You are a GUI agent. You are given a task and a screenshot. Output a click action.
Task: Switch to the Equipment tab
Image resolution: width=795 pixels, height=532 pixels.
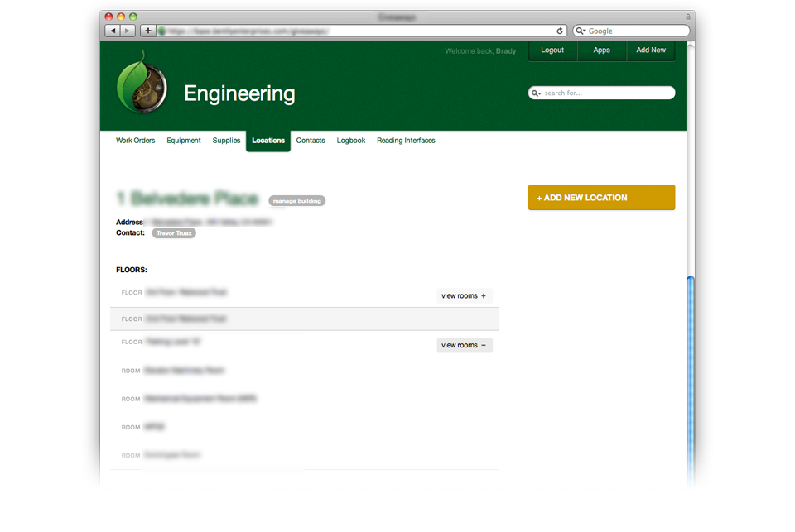point(184,141)
